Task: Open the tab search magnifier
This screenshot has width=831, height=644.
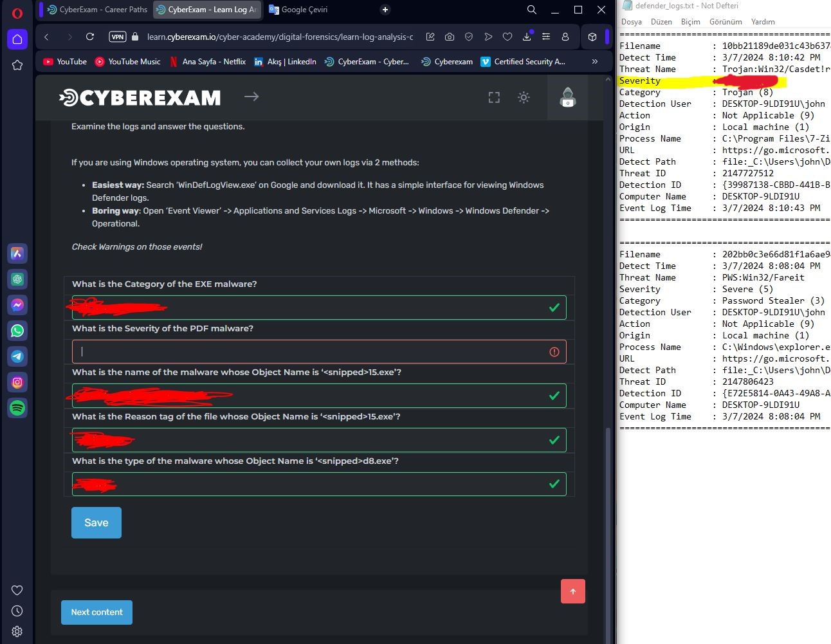Action: click(531, 10)
